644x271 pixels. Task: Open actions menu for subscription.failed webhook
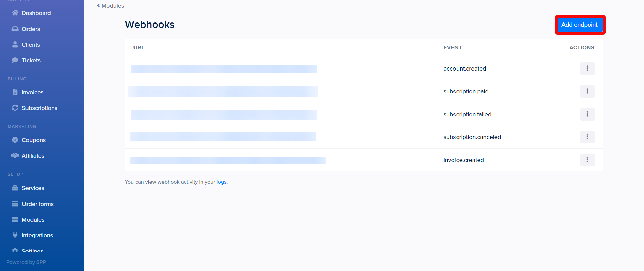[x=587, y=114]
